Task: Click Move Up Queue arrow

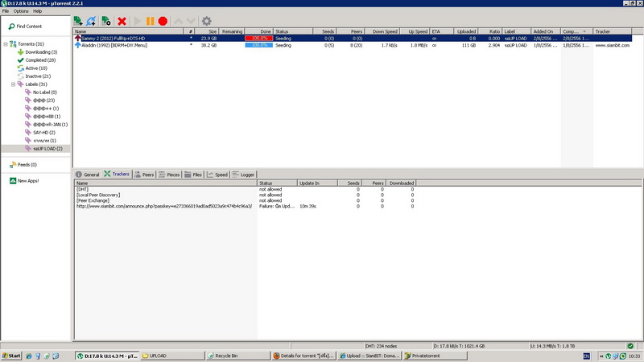Action: click(x=178, y=21)
